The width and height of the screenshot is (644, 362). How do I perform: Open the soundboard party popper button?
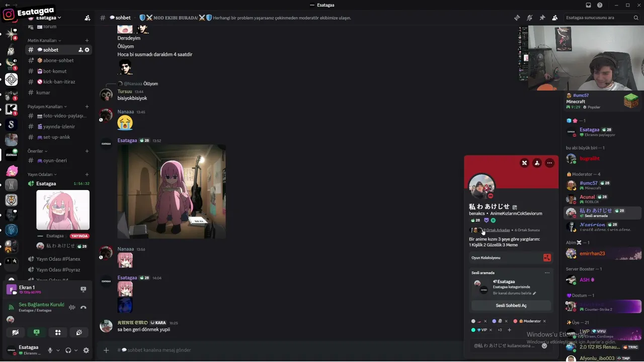click(79, 332)
